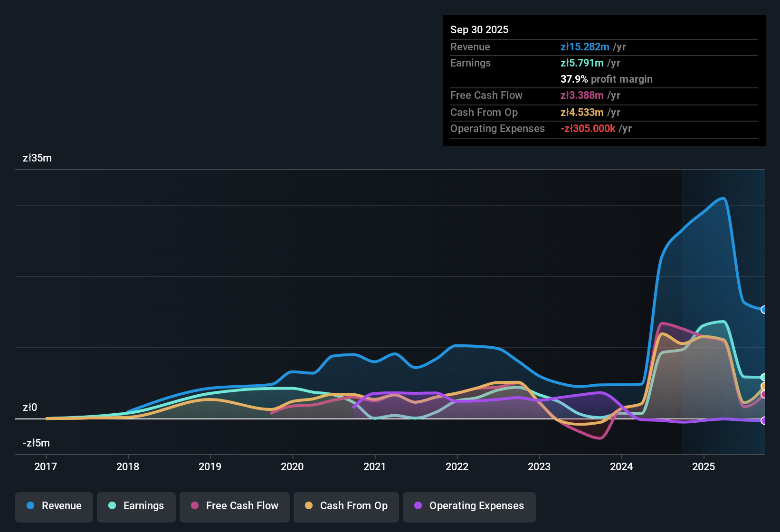This screenshot has height=532, width=780.
Task: Expand the Cash From Op legend entry
Action: click(x=346, y=506)
